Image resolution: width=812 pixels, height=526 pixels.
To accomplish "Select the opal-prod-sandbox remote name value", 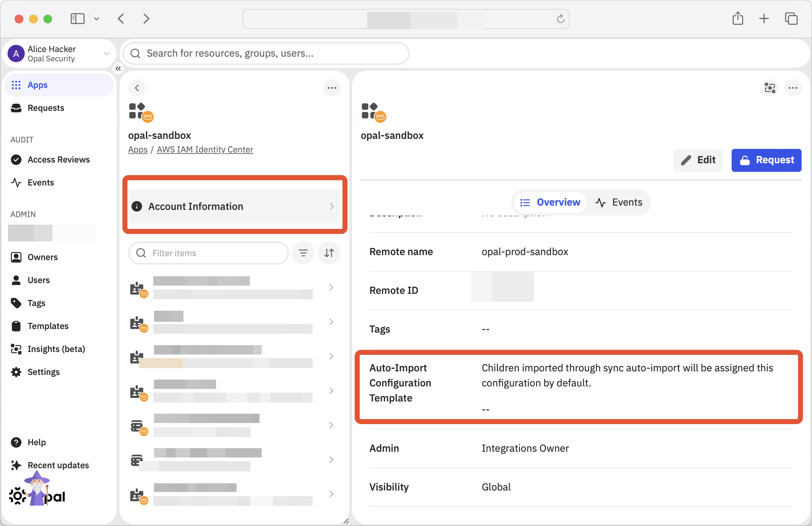I will pyautogui.click(x=525, y=252).
